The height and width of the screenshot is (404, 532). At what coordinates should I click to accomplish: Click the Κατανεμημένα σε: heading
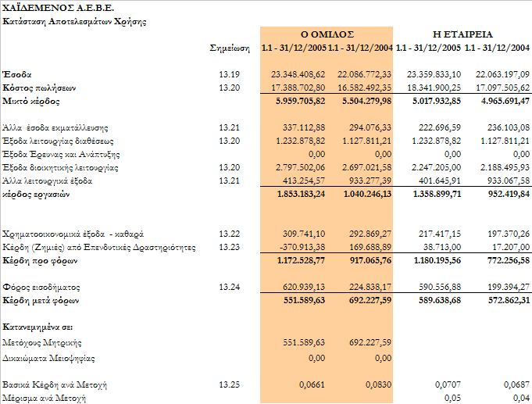pos(37,327)
